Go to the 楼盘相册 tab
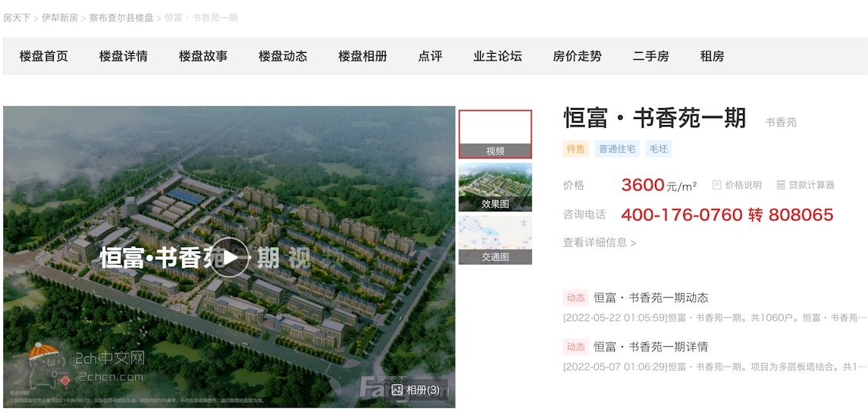868x412 pixels. 363,56
